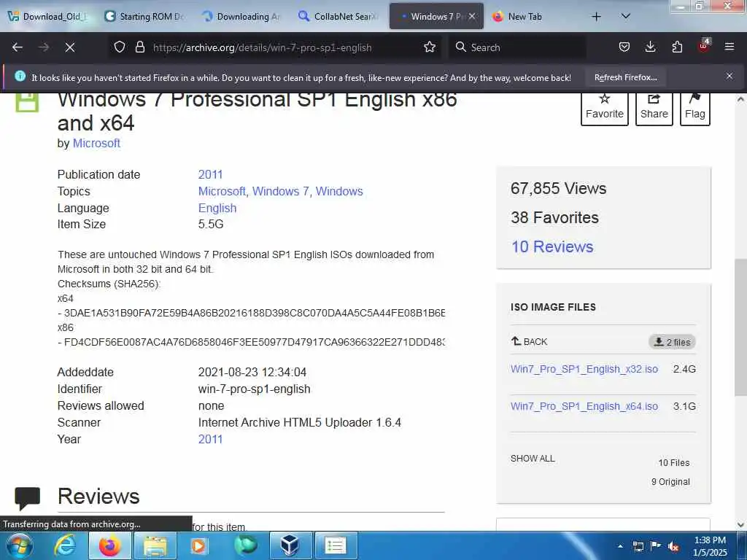Open the extensions puzzle icon
747x560 pixels.
point(677,47)
